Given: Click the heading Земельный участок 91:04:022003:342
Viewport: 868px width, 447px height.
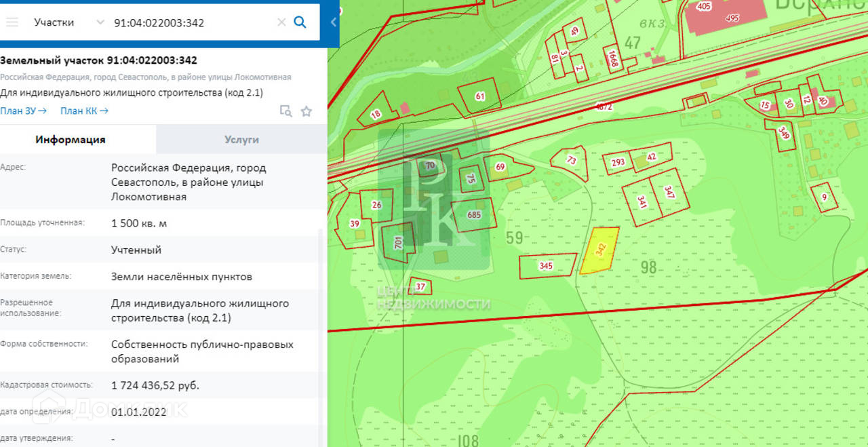Looking at the screenshot, I should click(99, 60).
